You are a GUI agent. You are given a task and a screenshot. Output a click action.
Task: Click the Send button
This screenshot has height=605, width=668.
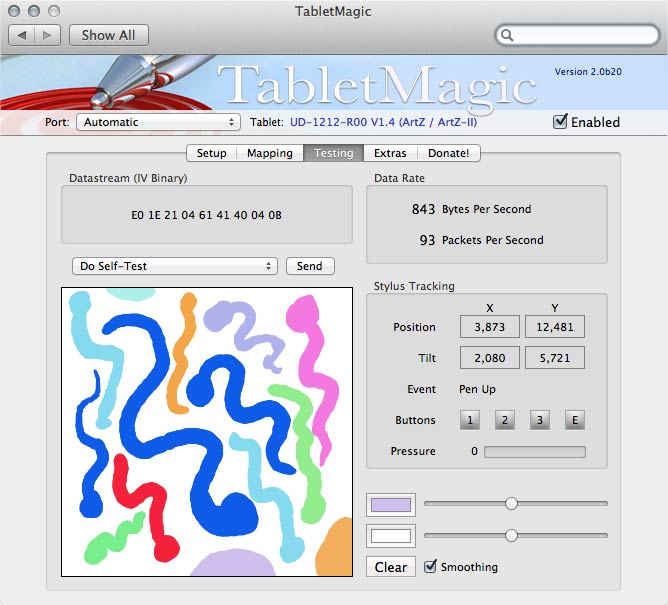(x=310, y=266)
